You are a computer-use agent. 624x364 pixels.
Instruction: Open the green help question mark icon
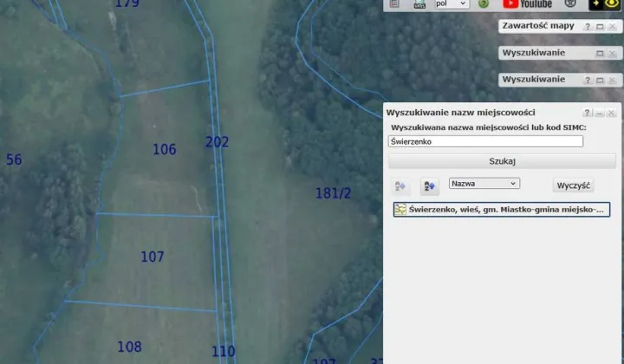[x=484, y=4]
